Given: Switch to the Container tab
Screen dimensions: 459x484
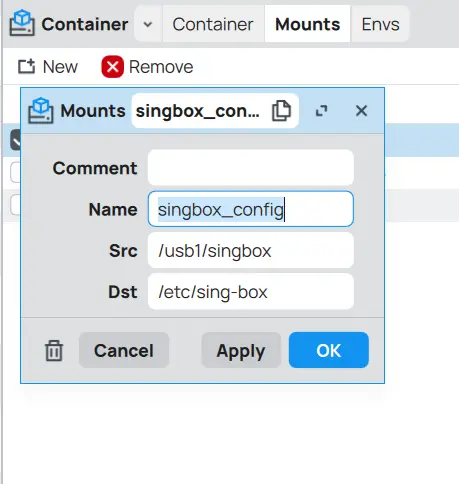Looking at the screenshot, I should 213,24.
